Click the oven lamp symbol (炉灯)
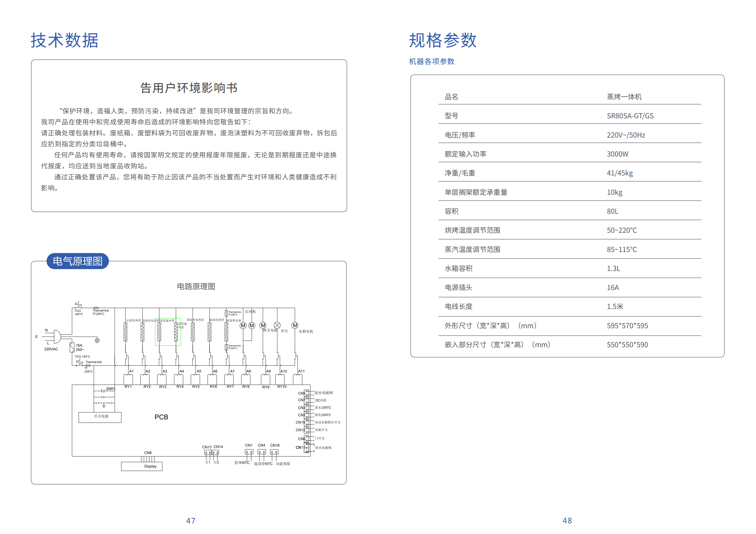Screen dimensions: 756x534 pos(277,325)
